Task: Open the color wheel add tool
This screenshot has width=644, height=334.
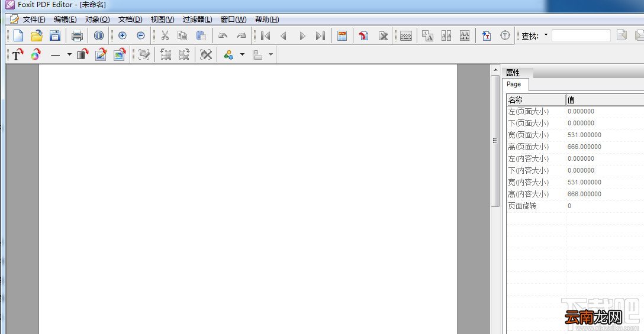Action: (36, 54)
